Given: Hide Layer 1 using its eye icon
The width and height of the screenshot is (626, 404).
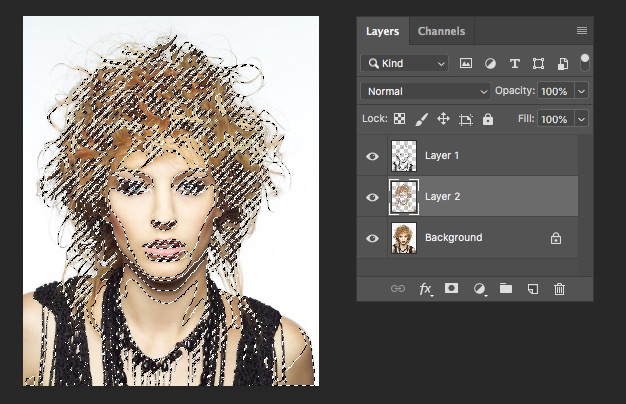Looking at the screenshot, I should tap(373, 156).
